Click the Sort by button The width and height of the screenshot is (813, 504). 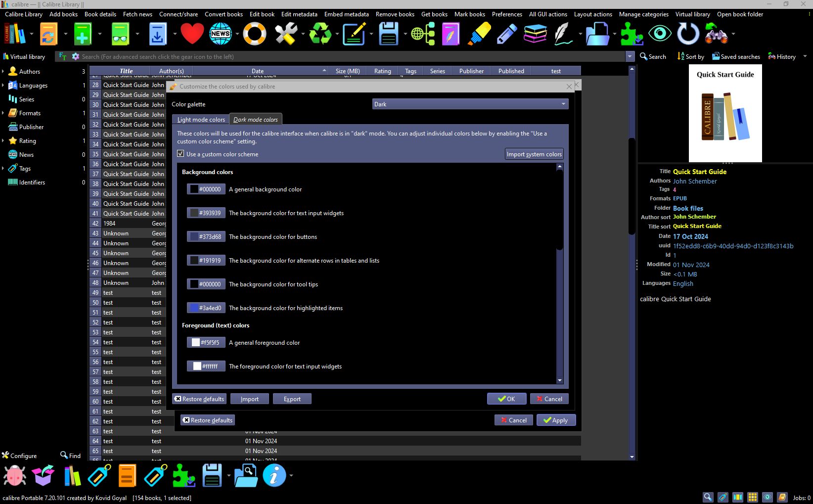691,56
